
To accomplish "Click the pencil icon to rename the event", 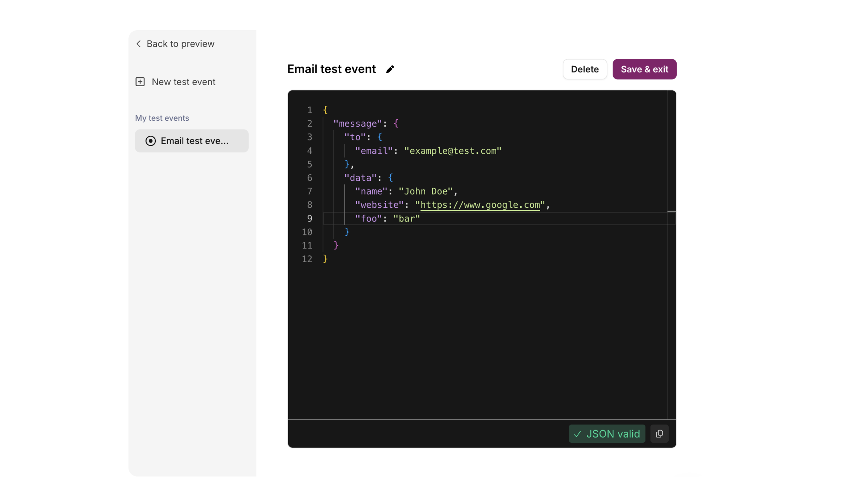I will (x=390, y=69).
